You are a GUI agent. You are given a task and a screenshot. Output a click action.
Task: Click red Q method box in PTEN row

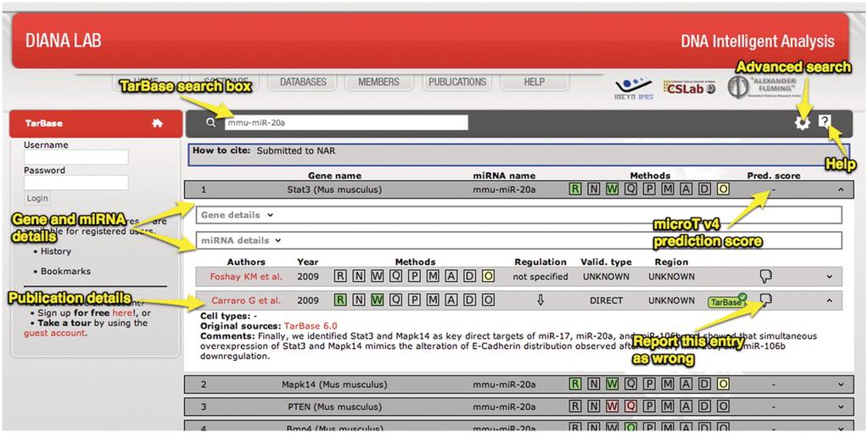click(630, 407)
